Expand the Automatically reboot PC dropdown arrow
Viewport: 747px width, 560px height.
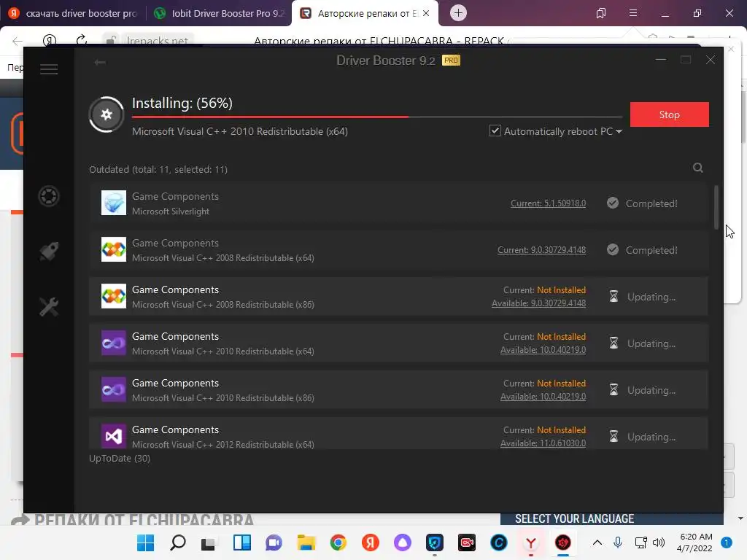(x=619, y=131)
